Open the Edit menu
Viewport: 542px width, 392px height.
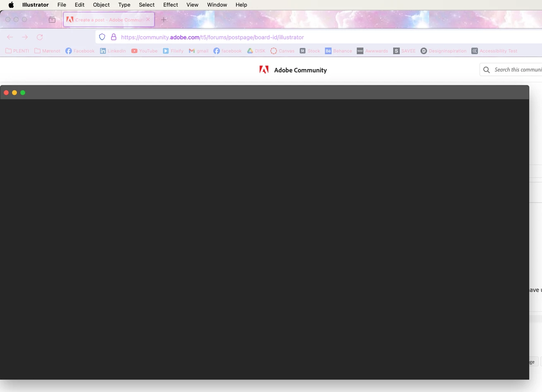click(79, 5)
